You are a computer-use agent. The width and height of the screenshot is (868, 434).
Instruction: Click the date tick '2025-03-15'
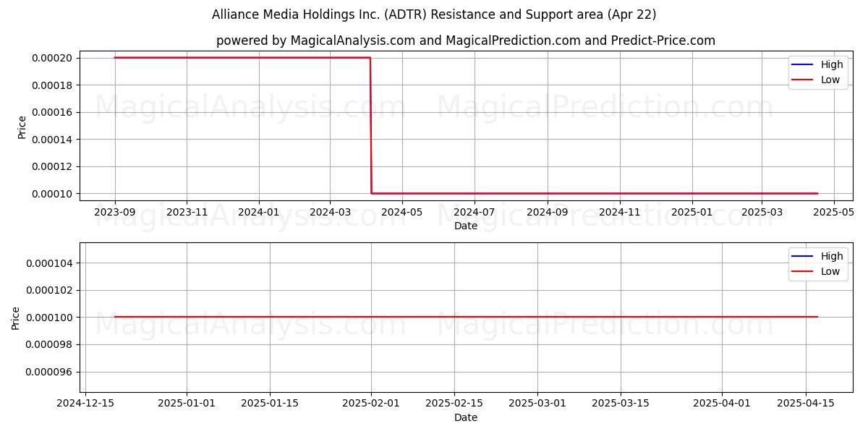(621, 404)
